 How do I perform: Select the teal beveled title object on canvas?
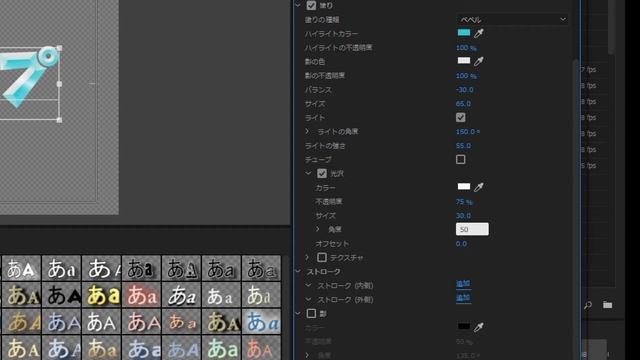(29, 77)
